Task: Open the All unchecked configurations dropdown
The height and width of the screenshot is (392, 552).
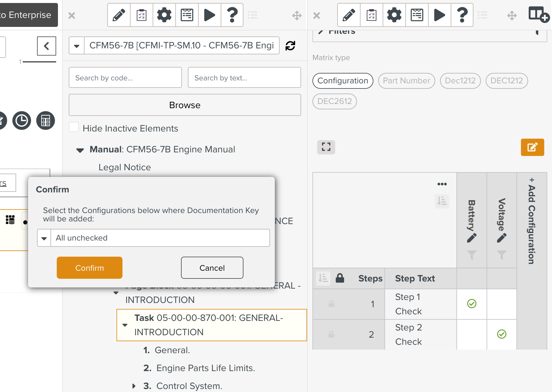Action: pos(44,238)
